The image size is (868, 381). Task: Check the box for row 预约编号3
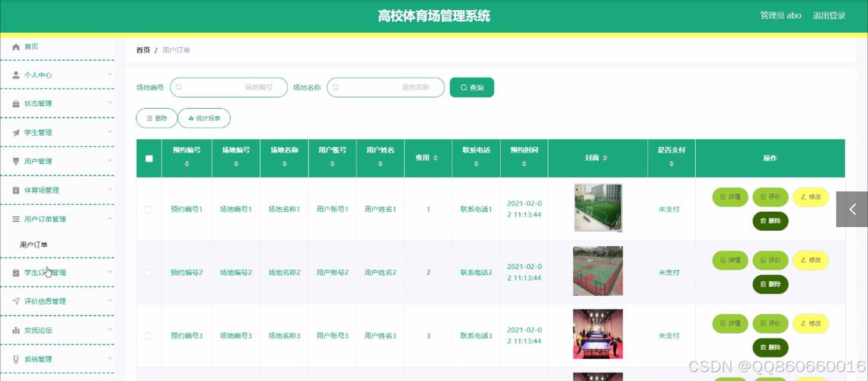(x=148, y=335)
